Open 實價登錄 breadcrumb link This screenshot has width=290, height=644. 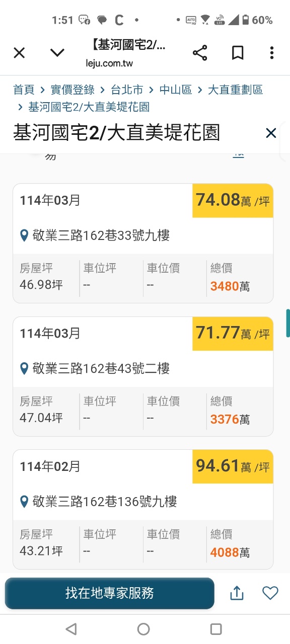[x=72, y=90]
